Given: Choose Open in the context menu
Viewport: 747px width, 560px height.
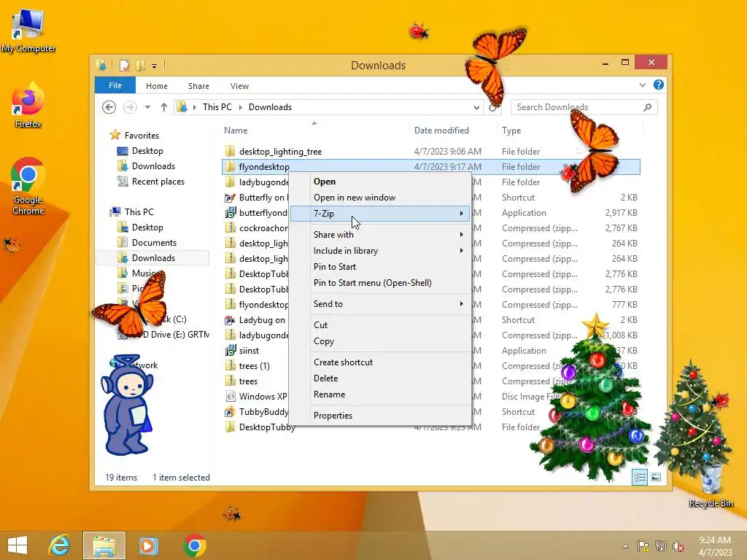Looking at the screenshot, I should 380,182.
